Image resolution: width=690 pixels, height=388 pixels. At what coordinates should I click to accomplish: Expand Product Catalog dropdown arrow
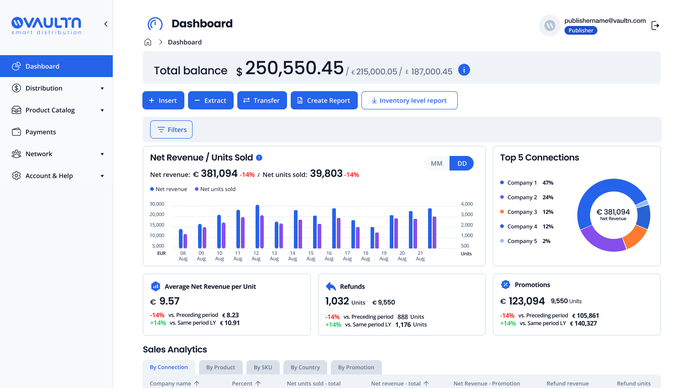(102, 110)
